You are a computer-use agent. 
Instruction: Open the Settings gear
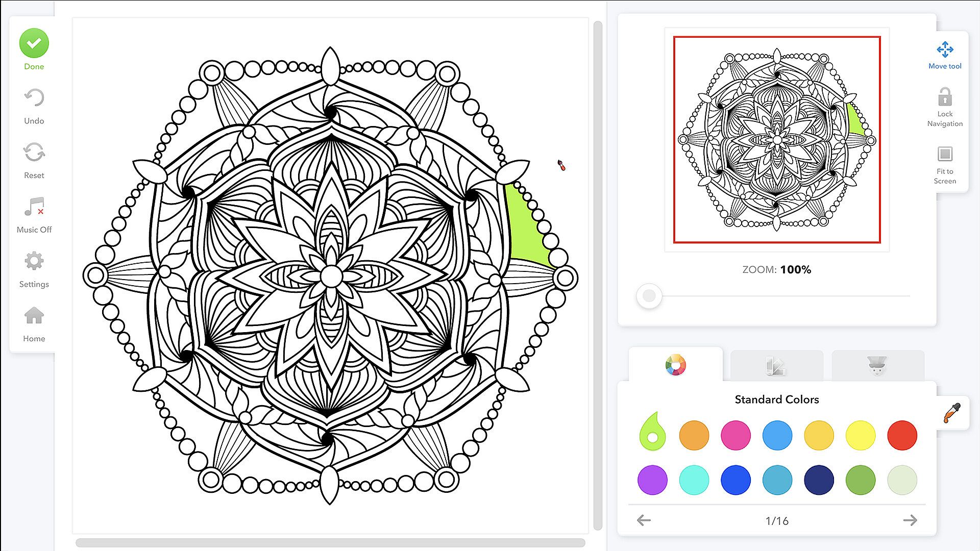[x=34, y=262]
